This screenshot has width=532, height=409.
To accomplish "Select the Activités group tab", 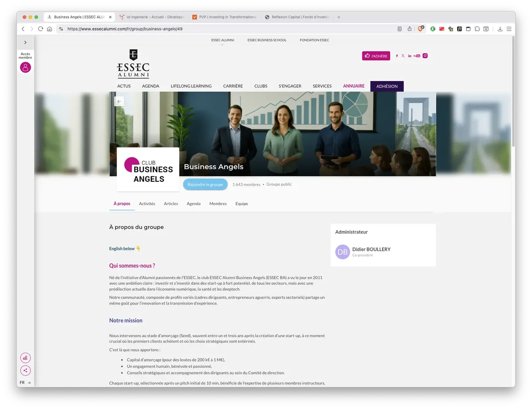I will point(147,204).
